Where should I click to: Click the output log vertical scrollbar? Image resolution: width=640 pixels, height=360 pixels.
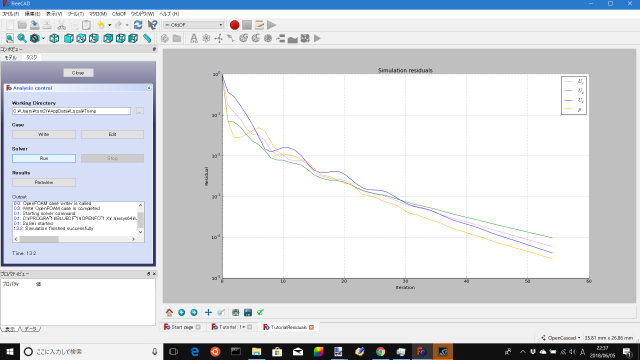[x=140, y=218]
